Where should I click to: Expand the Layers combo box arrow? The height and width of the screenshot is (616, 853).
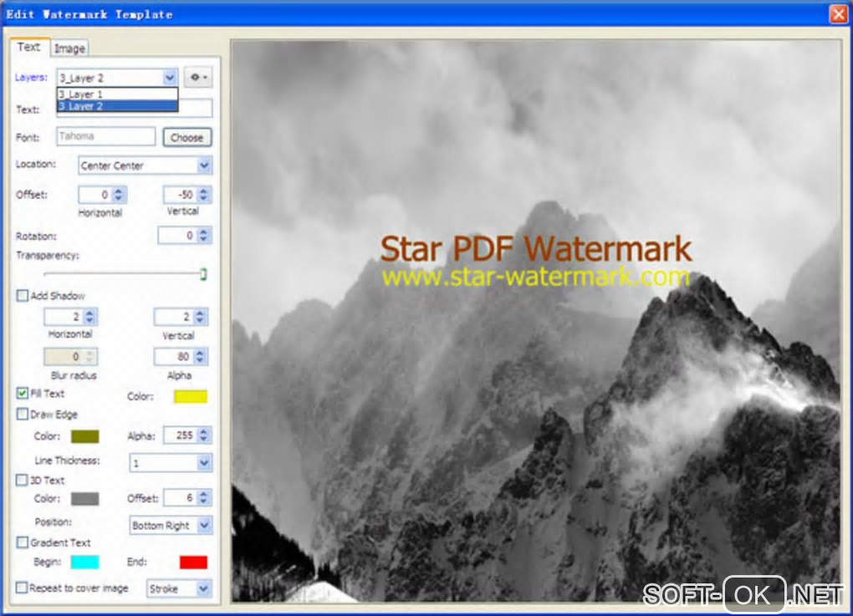click(x=171, y=78)
